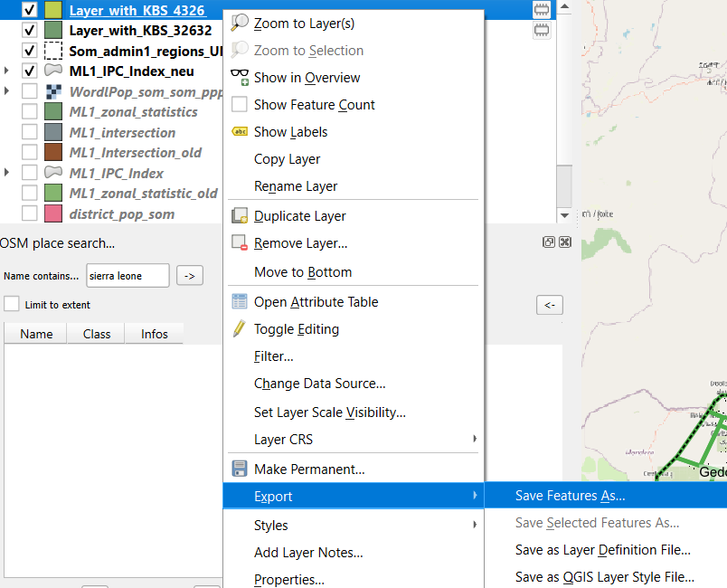Enable the Limit to extent checkbox

pyautogui.click(x=12, y=305)
